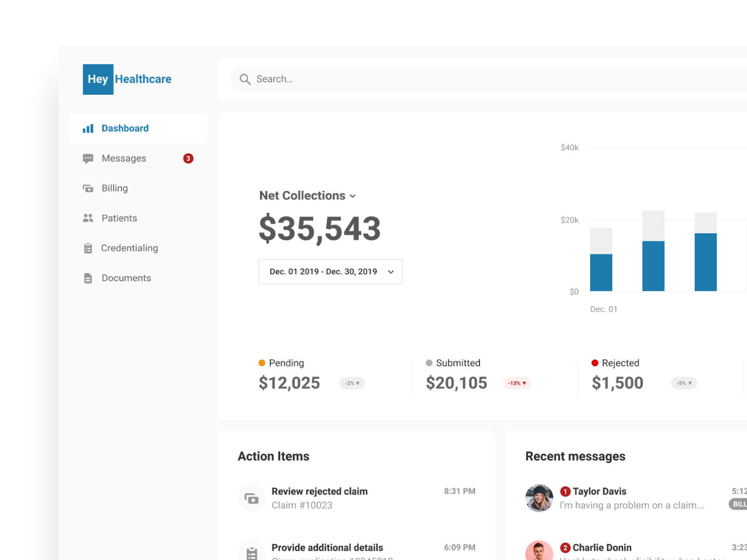Open Messages from the sidebar icon

click(88, 158)
